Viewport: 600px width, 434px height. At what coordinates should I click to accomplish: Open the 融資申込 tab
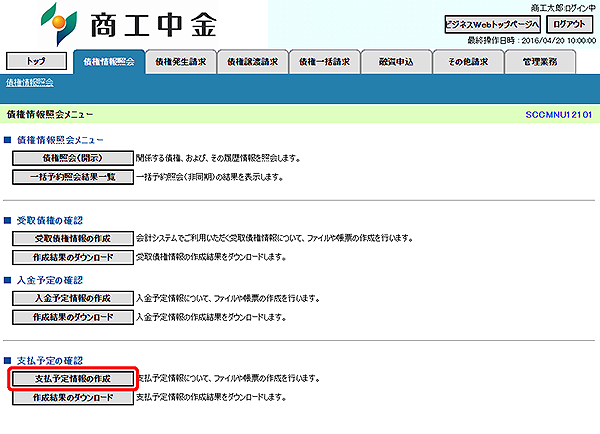tap(396, 62)
